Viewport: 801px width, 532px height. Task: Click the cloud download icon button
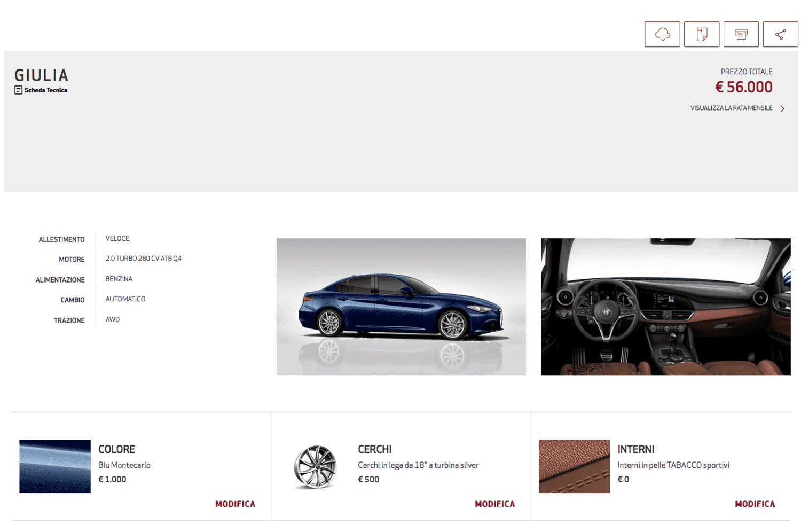coord(662,34)
